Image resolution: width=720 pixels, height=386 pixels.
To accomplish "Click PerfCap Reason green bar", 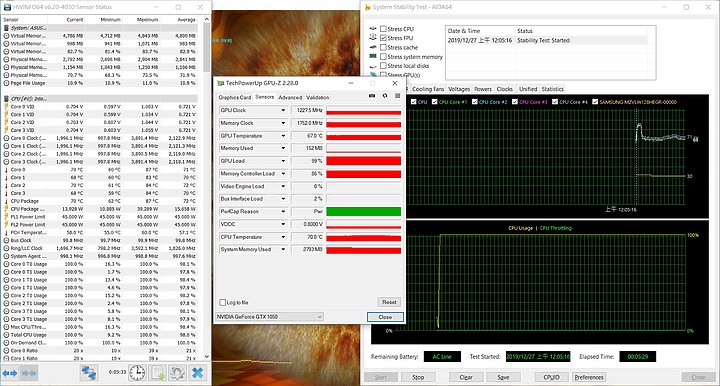I will click(363, 212).
